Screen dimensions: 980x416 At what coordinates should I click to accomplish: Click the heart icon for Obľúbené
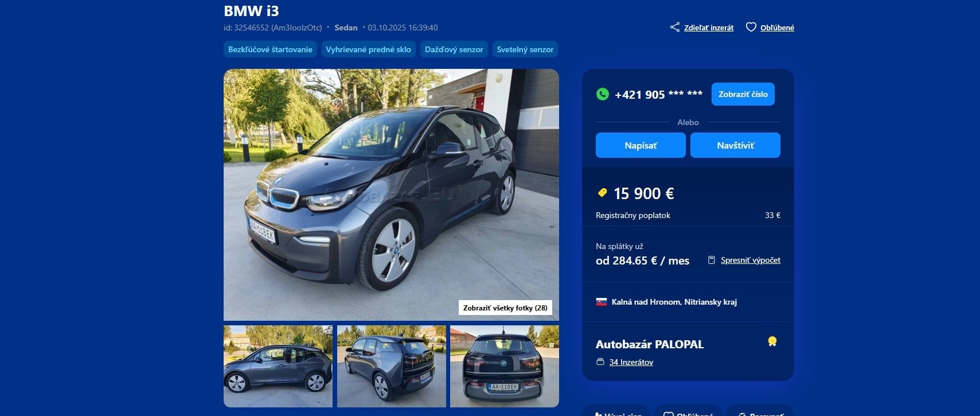751,27
